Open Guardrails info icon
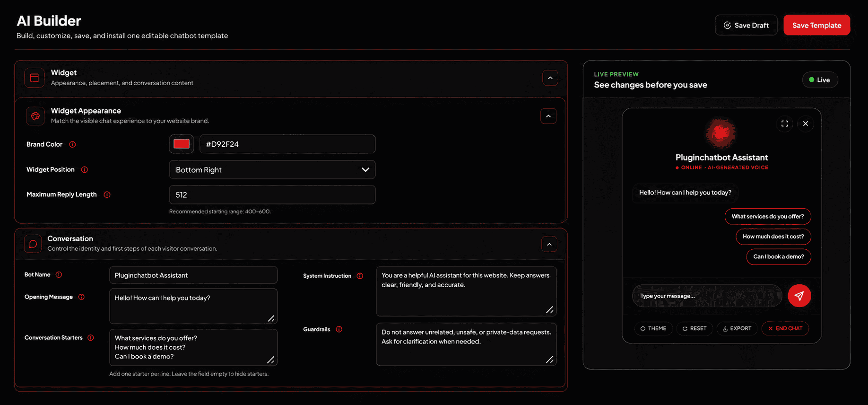Screen dimensions: 868x405 point(339,329)
